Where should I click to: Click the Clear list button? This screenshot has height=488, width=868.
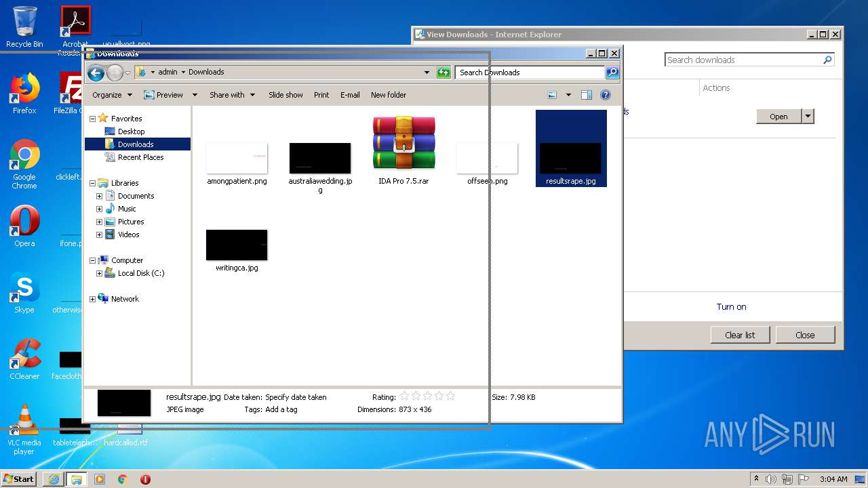pyautogui.click(x=740, y=335)
